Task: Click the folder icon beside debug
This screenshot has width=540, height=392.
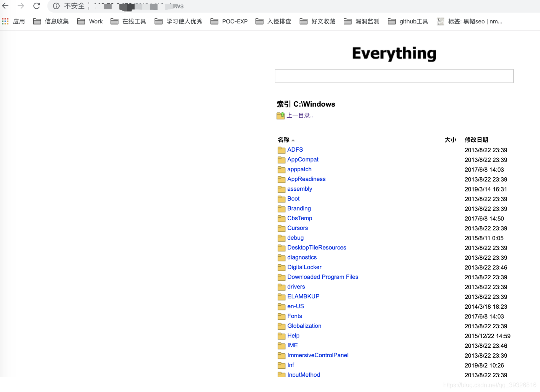Action: click(281, 238)
